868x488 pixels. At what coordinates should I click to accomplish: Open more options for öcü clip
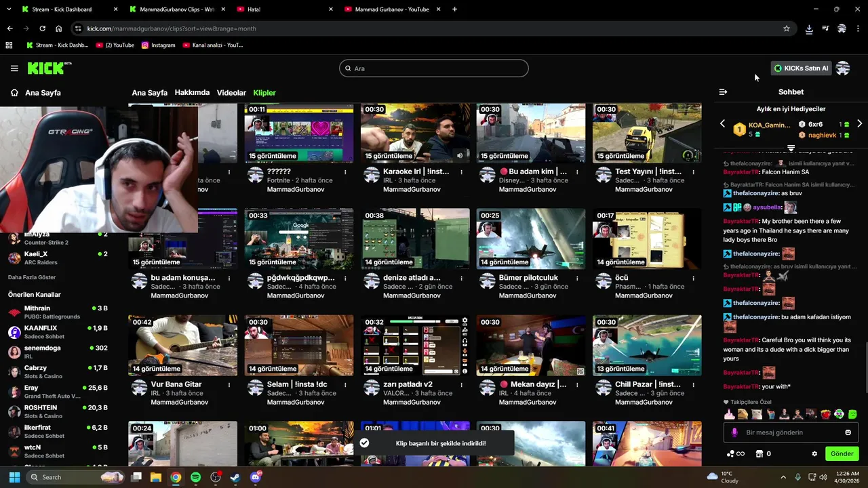(x=693, y=279)
